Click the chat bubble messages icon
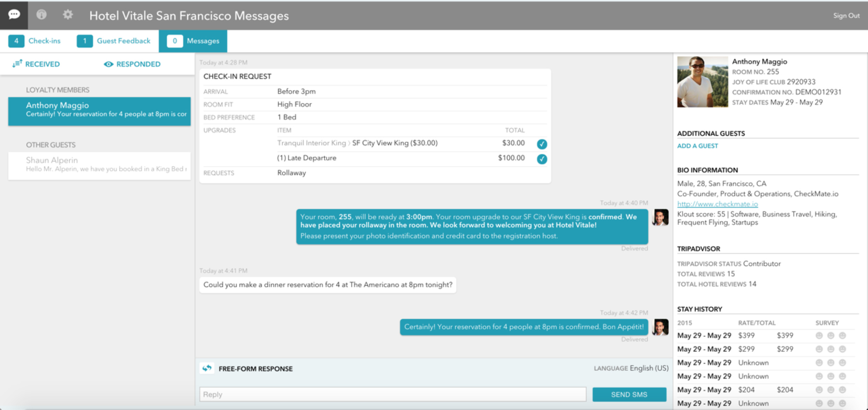 [14, 15]
